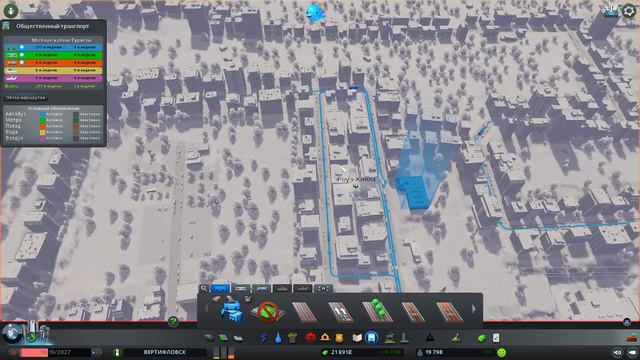Open the info views button at top left
Image resolution: width=640 pixels, height=360 pixels.
(11, 10)
